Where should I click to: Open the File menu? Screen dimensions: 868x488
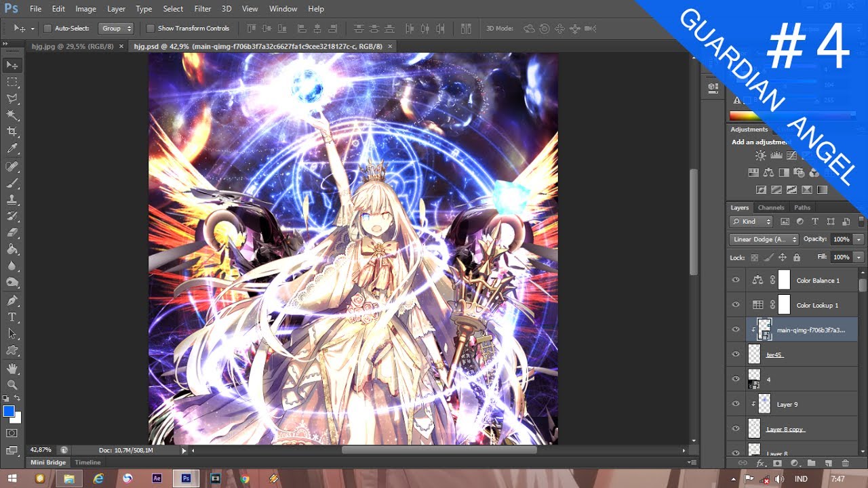tap(35, 9)
